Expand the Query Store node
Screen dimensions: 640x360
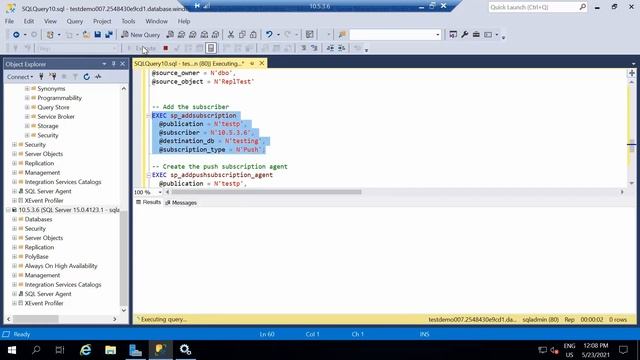tap(27, 107)
